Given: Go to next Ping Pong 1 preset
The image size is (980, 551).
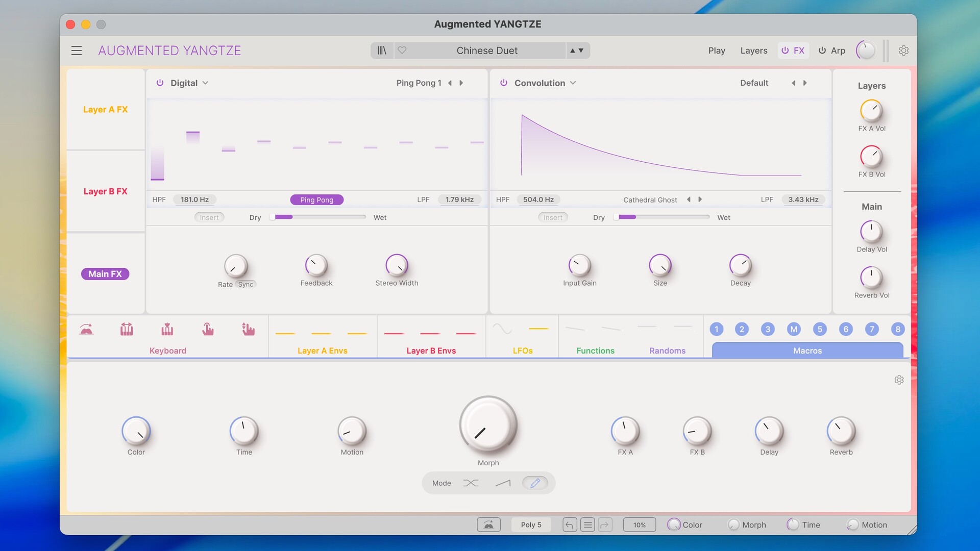Looking at the screenshot, I should pyautogui.click(x=461, y=83).
